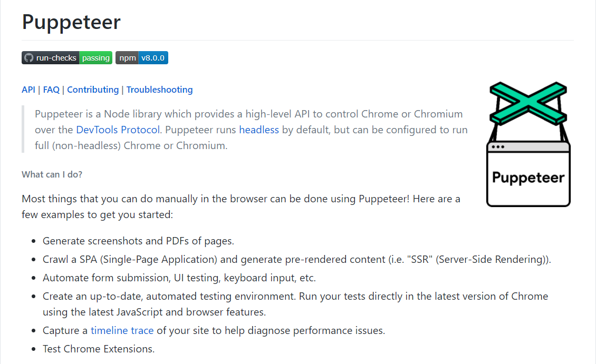
Task: Click the main 'Puppeteer' page heading
Action: [71, 22]
